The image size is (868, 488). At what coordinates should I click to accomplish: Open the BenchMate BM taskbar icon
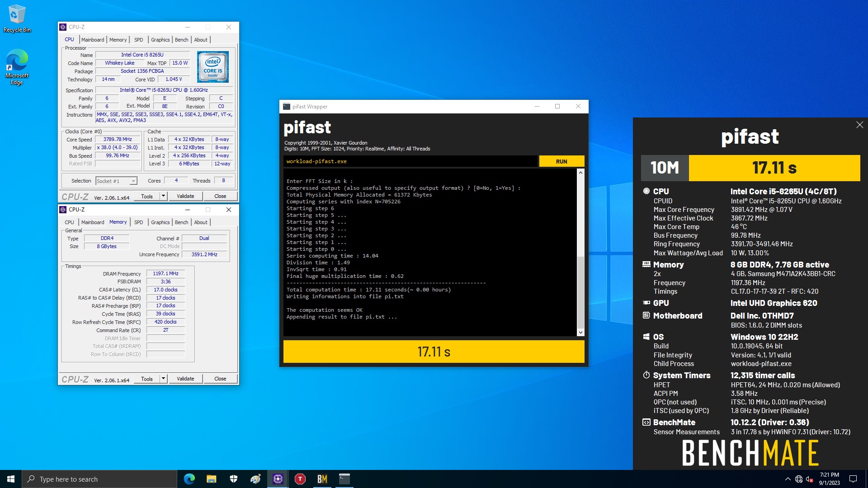pos(322,479)
